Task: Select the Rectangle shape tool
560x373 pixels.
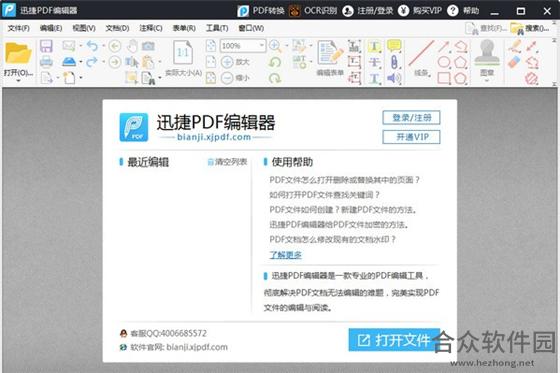Action: pyautogui.click(x=444, y=78)
